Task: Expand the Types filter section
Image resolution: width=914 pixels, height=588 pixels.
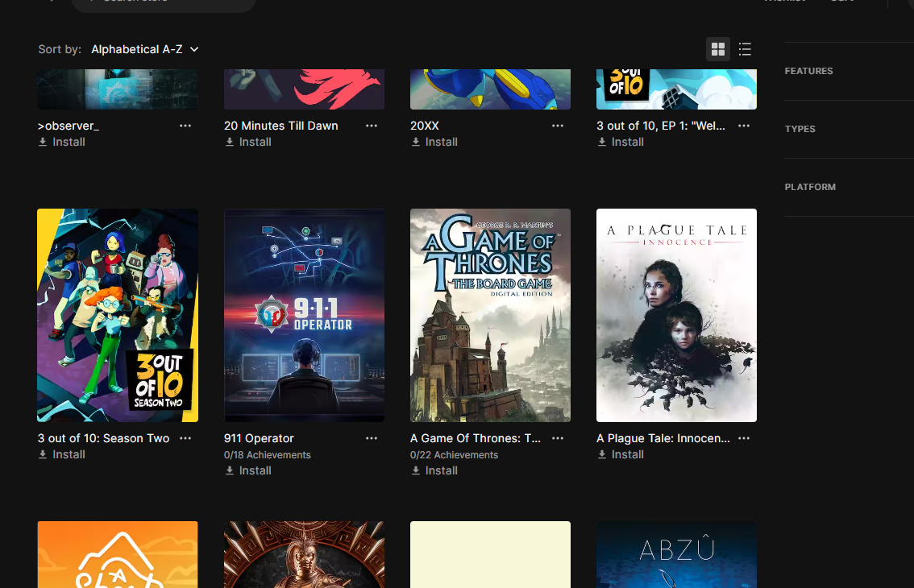Action: (x=800, y=129)
